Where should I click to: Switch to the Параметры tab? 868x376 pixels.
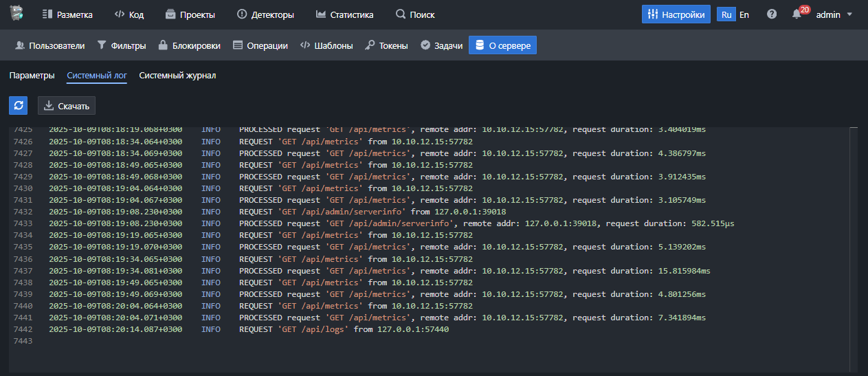[32, 76]
